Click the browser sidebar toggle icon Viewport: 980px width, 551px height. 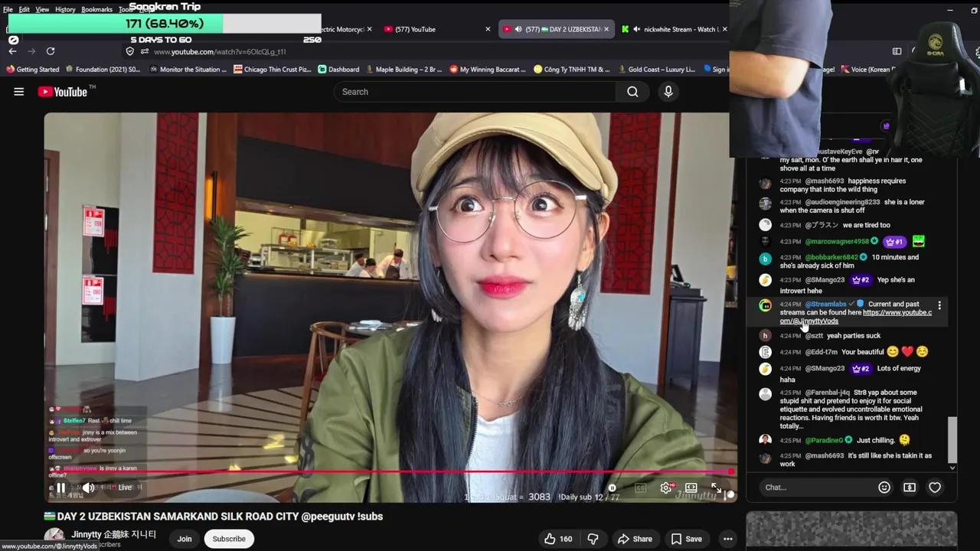[x=897, y=51]
